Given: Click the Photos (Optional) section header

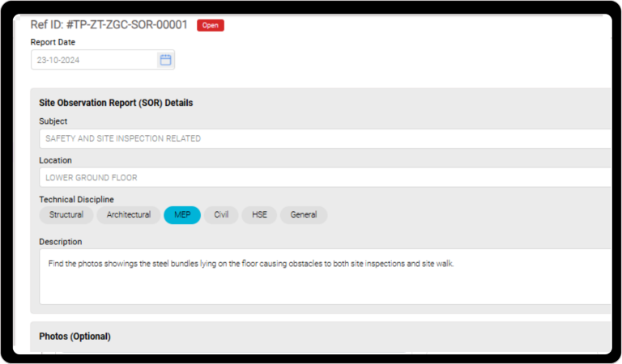Looking at the screenshot, I should pos(75,336).
